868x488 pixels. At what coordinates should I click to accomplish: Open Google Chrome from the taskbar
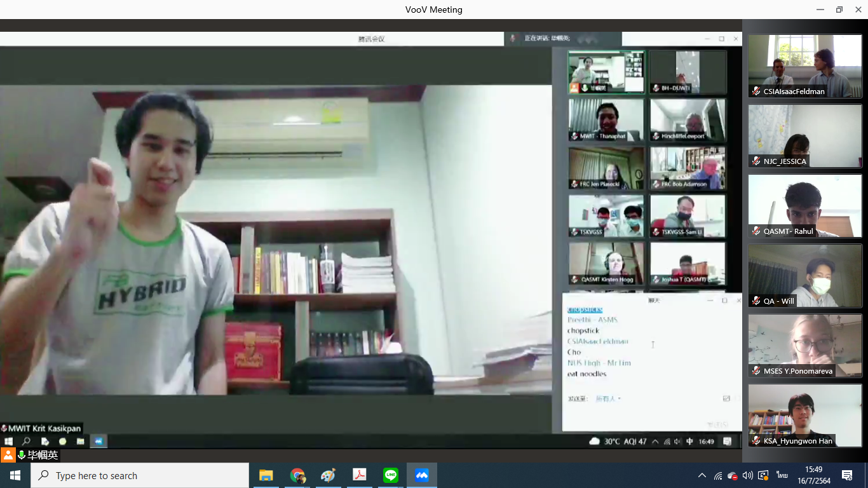pos(297,475)
